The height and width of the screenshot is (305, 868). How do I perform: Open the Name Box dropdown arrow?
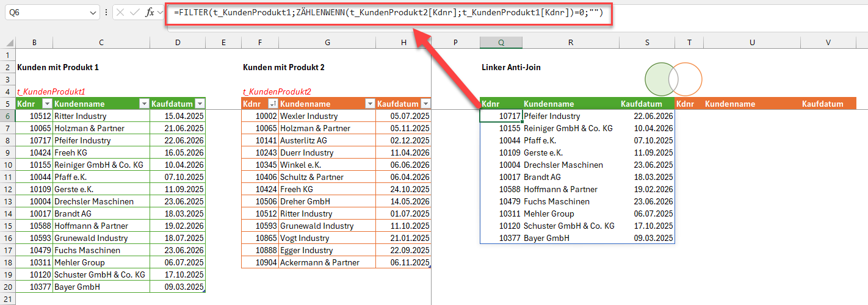(x=93, y=12)
